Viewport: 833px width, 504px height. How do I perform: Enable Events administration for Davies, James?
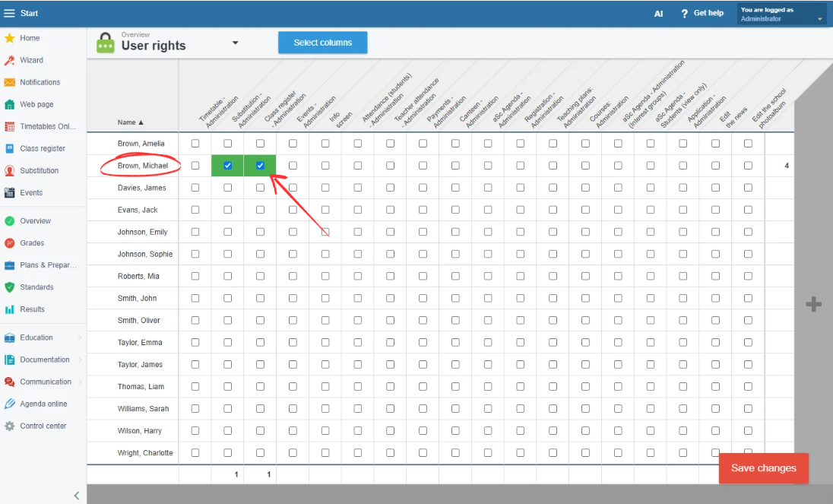[293, 188]
